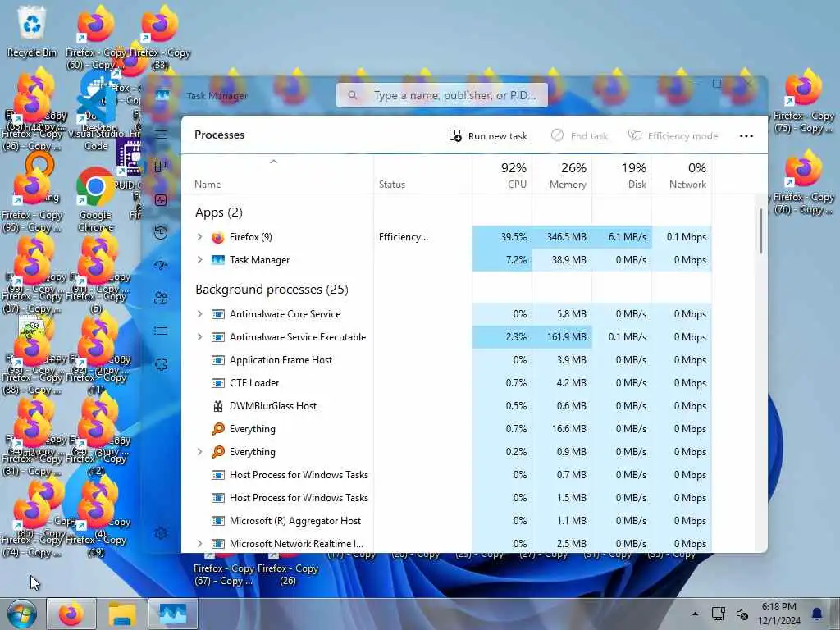Viewport: 840px width, 630px height.
Task: Click the Apps (2) group header
Action: 218,212
